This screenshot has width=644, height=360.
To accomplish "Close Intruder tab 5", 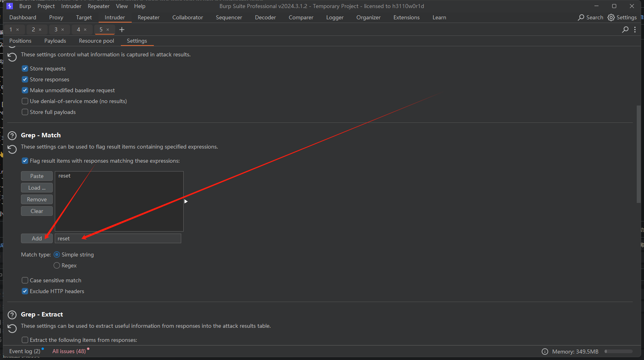I will pyautogui.click(x=108, y=29).
